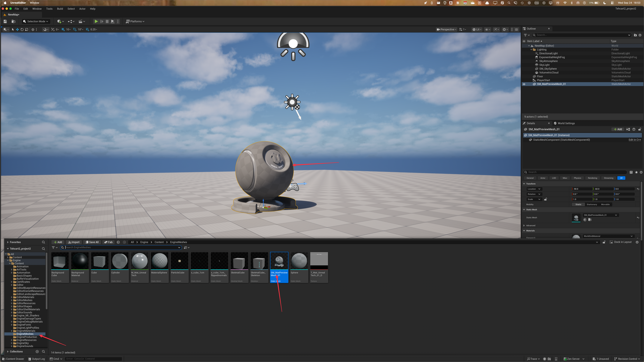Open the Blueprints dropdown in toolbar

click(x=71, y=21)
